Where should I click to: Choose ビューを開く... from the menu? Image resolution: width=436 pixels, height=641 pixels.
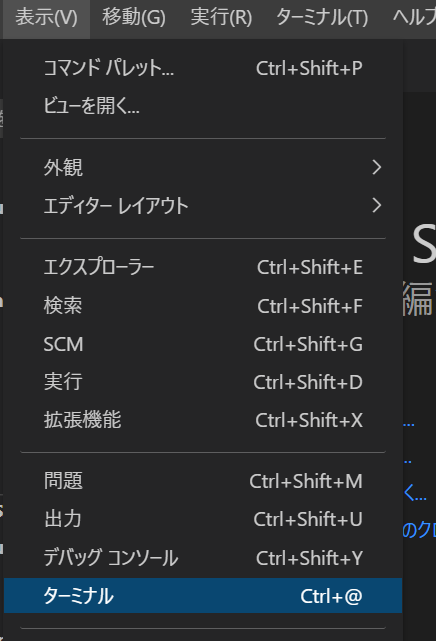[203, 106]
